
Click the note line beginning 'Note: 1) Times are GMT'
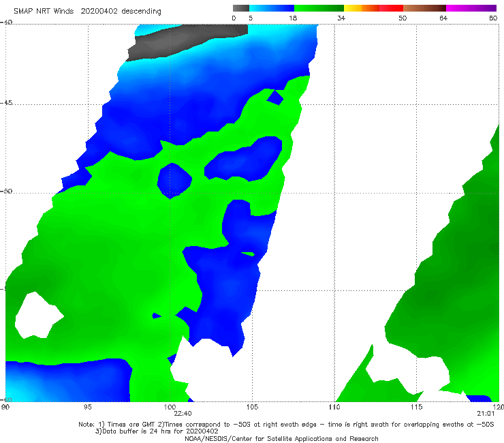286,425
